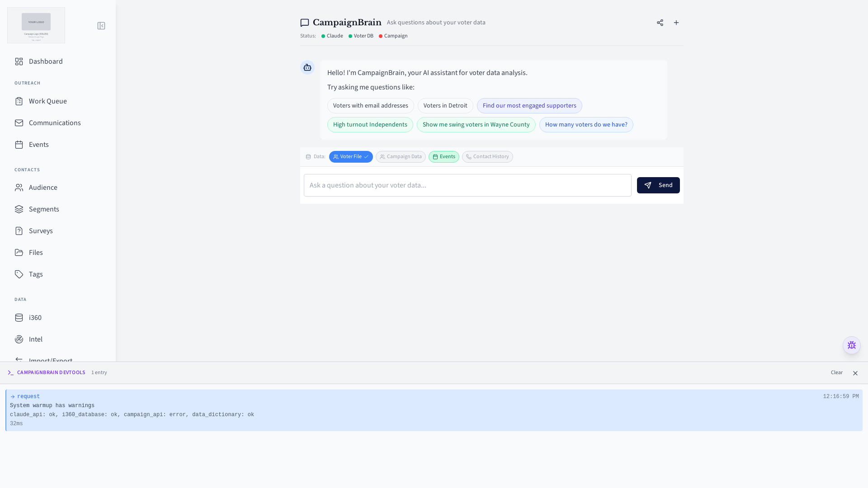This screenshot has height=488, width=868.
Task: Open the purple bug debug button
Action: click(851, 345)
